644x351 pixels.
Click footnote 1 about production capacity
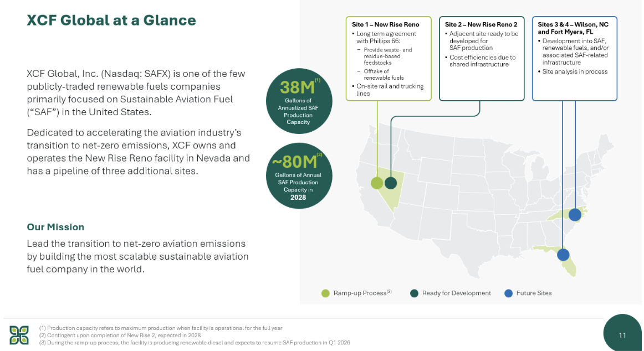pos(161,328)
